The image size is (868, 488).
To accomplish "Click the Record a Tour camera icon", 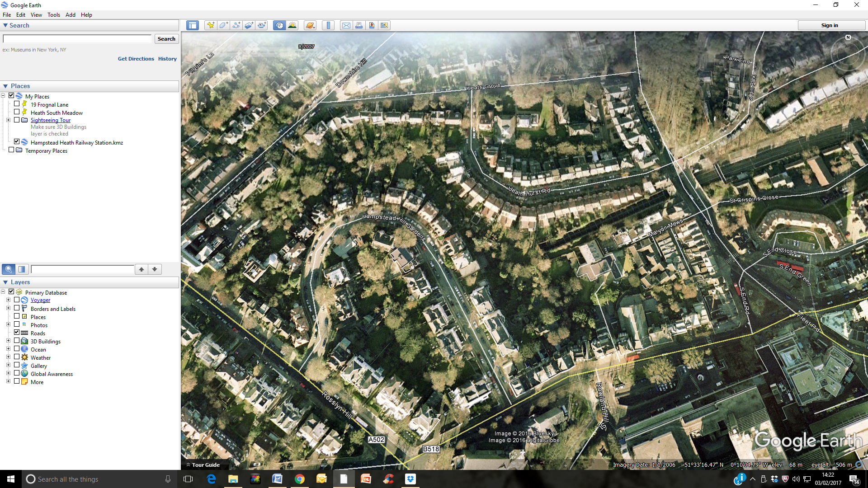I will pyautogui.click(x=262, y=25).
